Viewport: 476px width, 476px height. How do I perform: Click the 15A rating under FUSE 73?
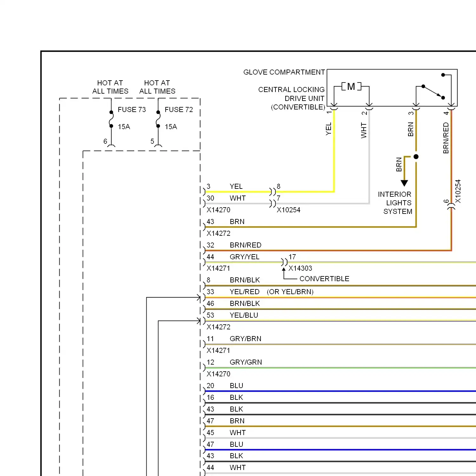[124, 127]
